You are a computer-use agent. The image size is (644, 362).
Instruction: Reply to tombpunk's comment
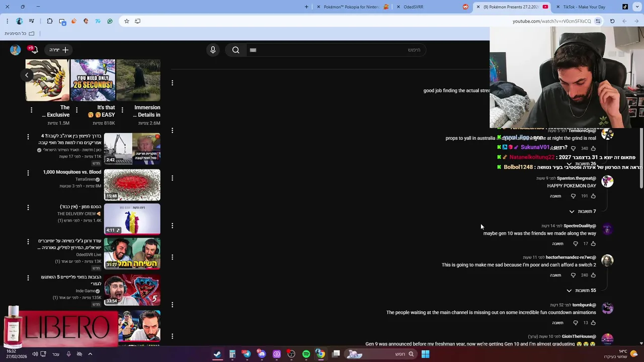[x=558, y=323]
